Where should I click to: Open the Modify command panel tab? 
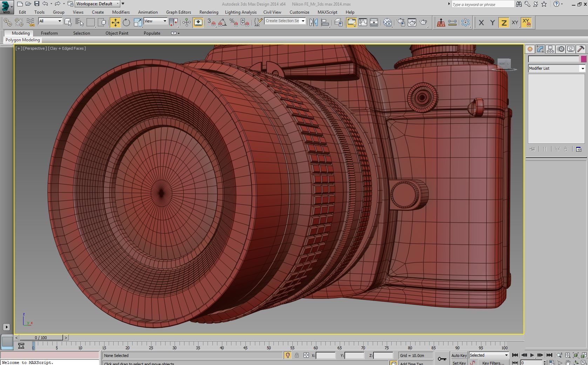click(540, 49)
